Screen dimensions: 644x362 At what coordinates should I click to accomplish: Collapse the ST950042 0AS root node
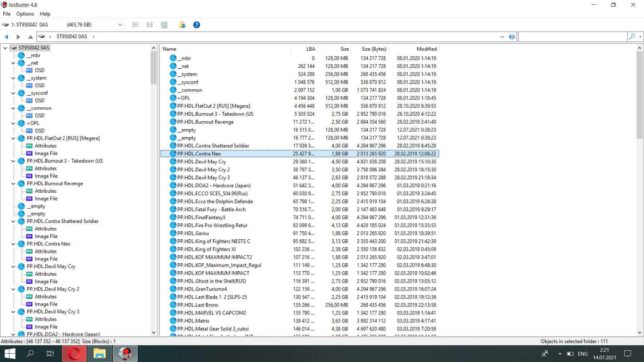pyautogui.click(x=5, y=48)
